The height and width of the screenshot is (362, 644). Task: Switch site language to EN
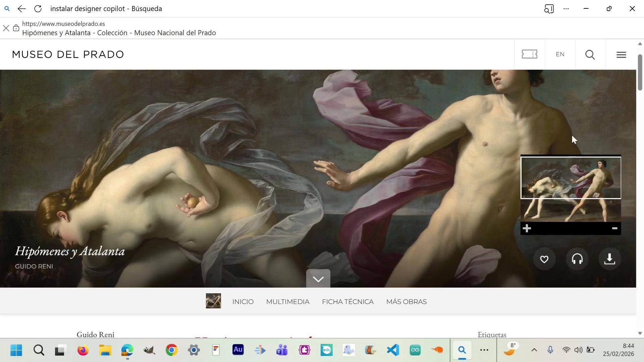pos(560,54)
